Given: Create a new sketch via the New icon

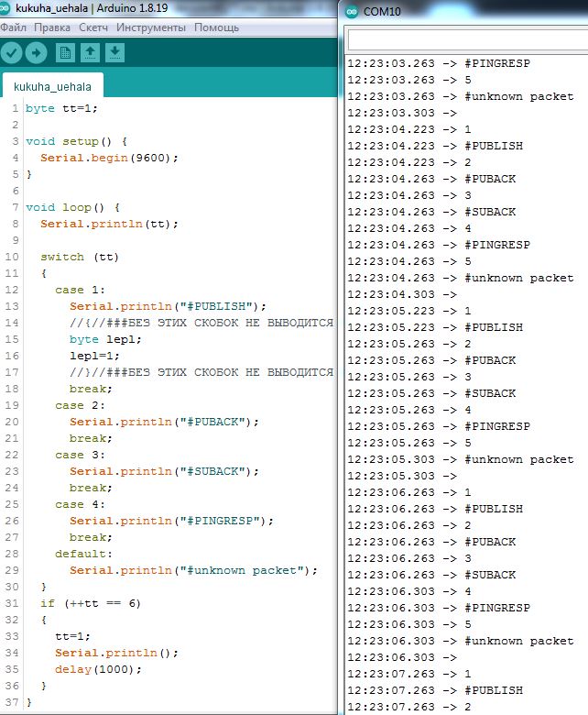Looking at the screenshot, I should (65, 53).
